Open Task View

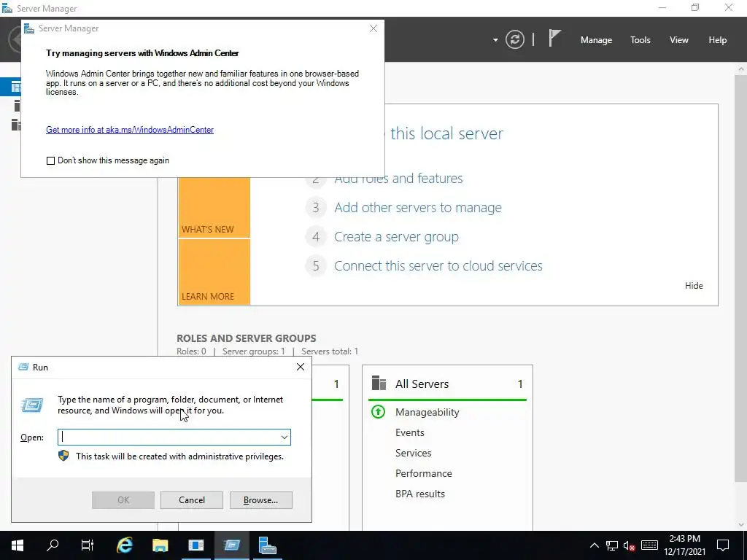coord(88,545)
